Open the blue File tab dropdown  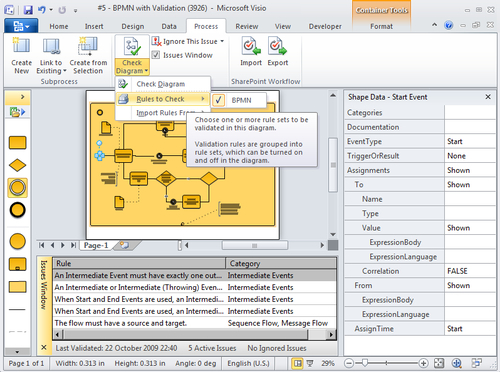21,26
